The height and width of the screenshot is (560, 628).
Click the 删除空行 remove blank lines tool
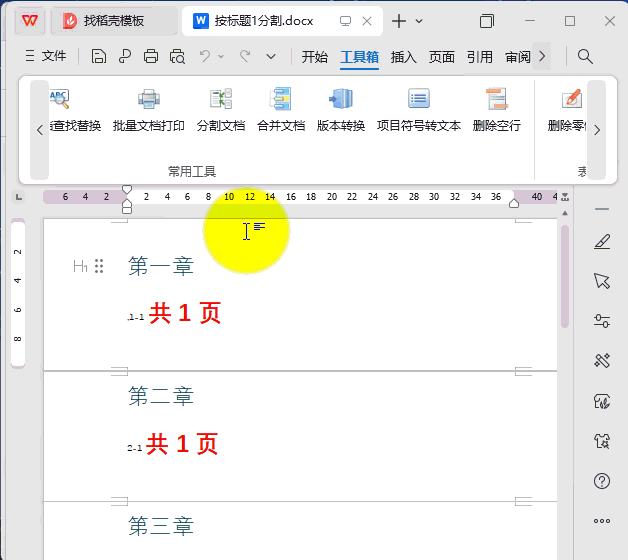tap(497, 110)
